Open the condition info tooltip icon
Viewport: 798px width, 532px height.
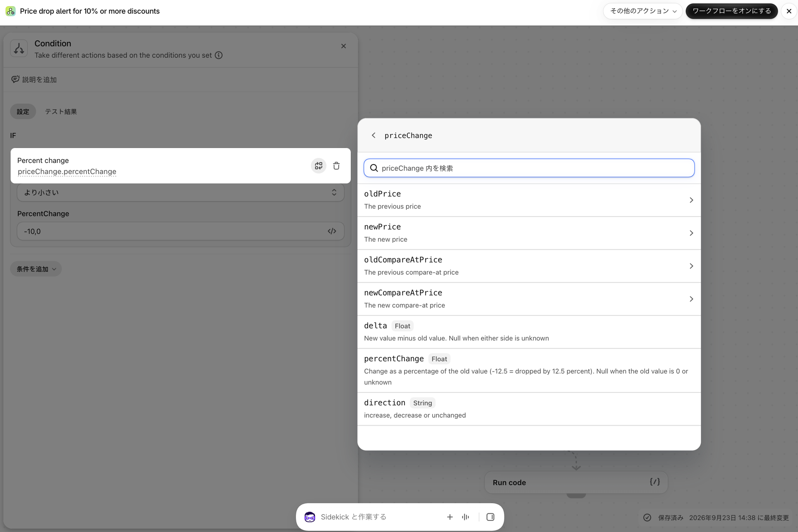click(x=219, y=55)
